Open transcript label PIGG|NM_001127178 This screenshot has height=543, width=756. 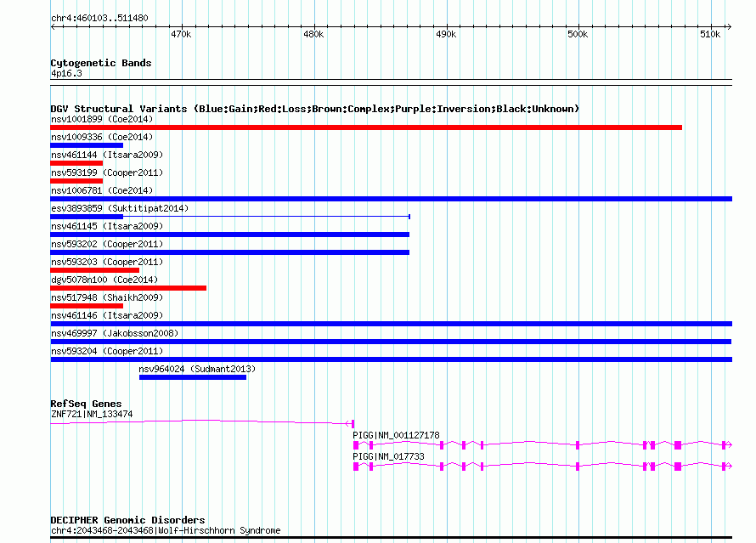[x=396, y=435]
